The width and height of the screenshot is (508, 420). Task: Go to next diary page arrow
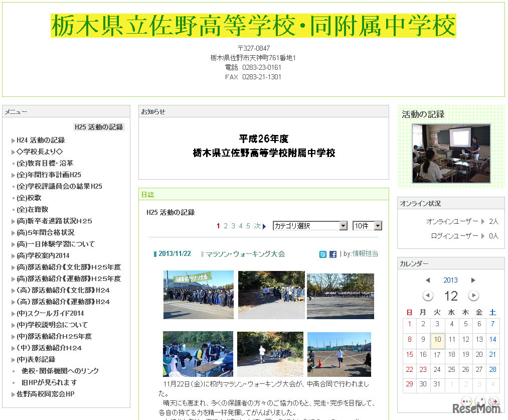pos(264,226)
